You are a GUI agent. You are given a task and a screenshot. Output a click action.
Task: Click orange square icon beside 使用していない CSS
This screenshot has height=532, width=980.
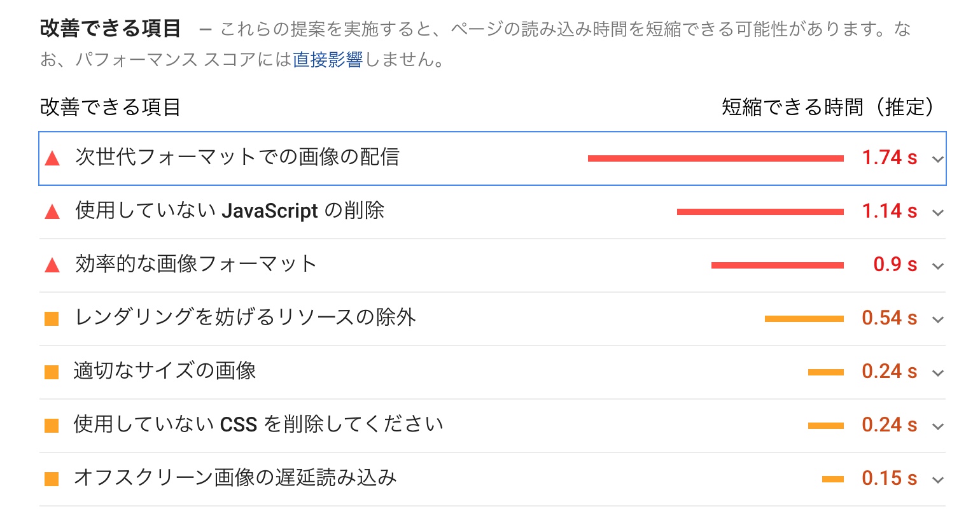[x=52, y=426]
